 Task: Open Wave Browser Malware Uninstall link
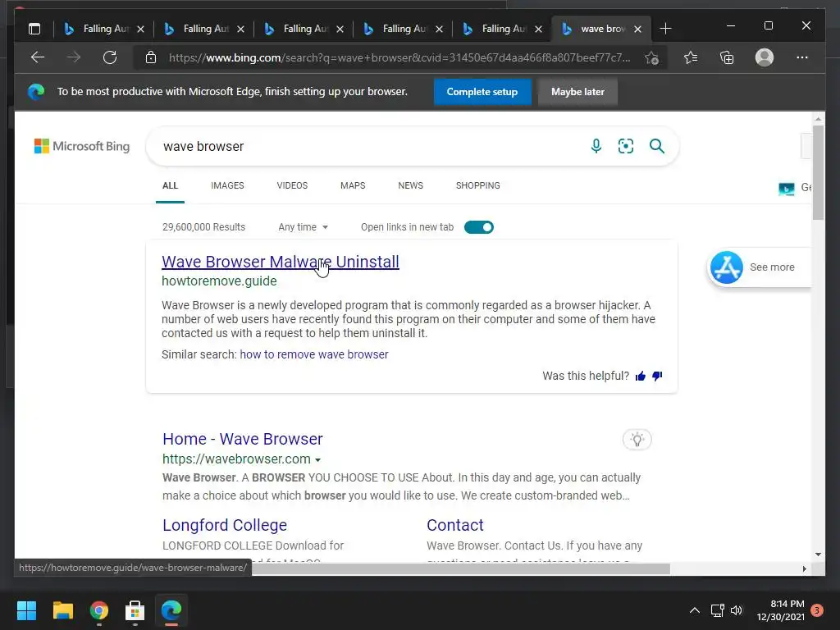coord(281,262)
